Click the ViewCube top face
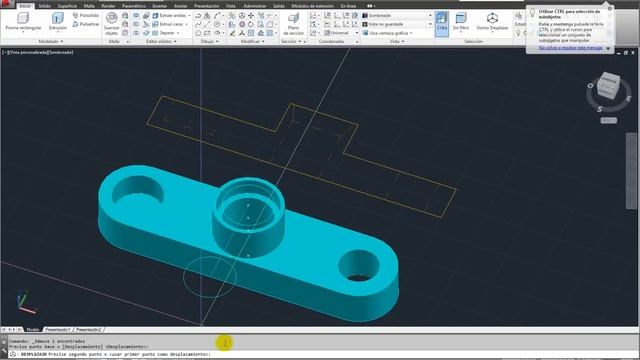The height and width of the screenshot is (360, 640). pos(609,79)
